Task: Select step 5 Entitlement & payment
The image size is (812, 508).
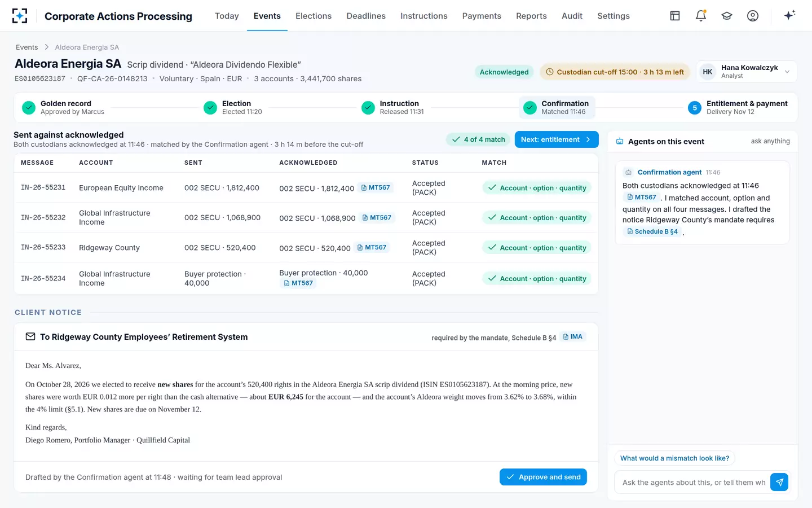Action: [738, 107]
